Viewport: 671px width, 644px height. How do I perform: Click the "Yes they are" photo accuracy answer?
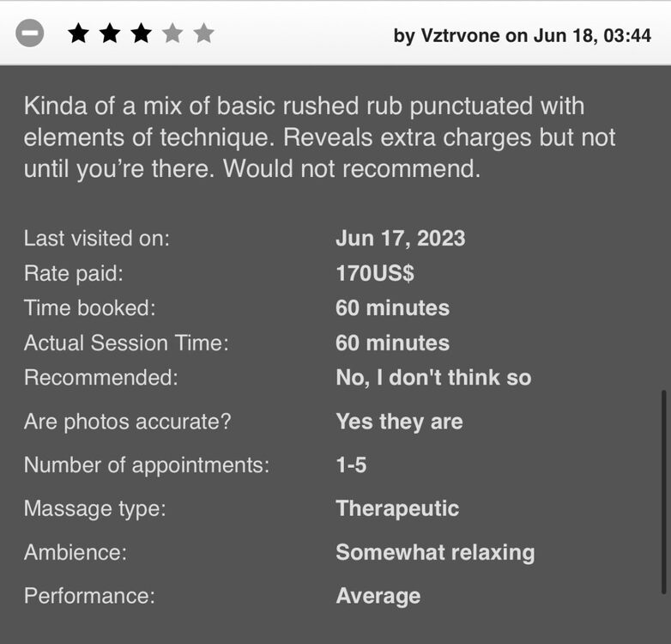(x=399, y=422)
